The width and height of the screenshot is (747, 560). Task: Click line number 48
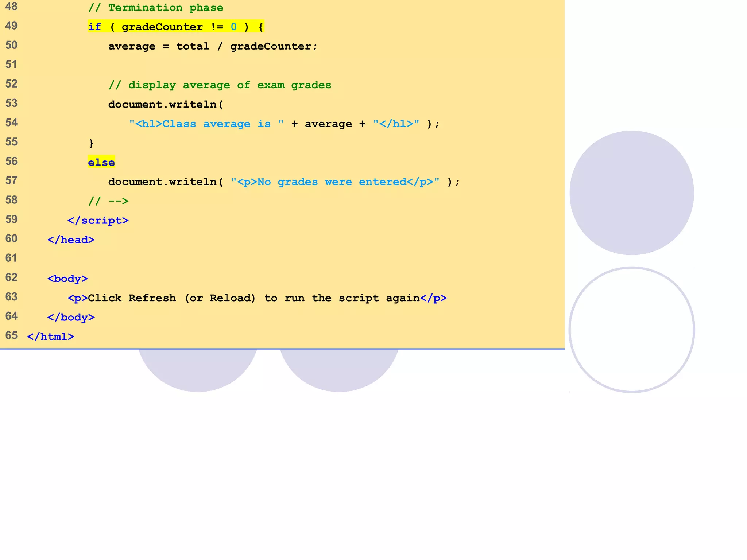pyautogui.click(x=11, y=7)
